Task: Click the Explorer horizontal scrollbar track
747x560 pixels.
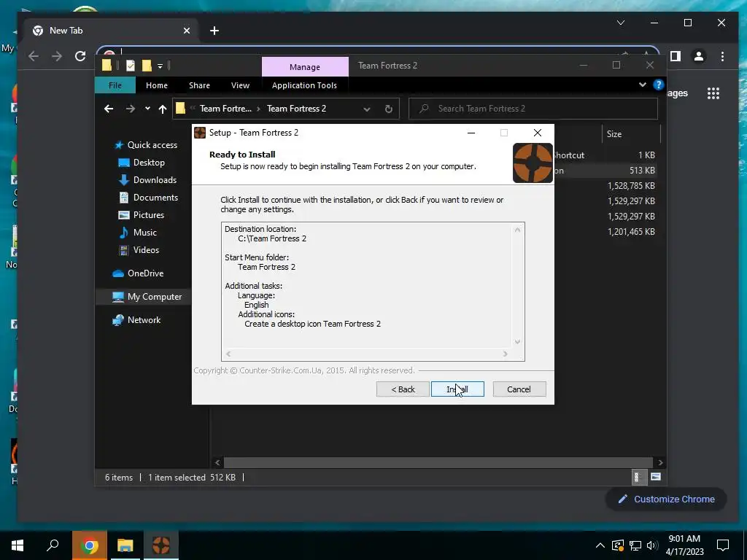Action: [438, 462]
